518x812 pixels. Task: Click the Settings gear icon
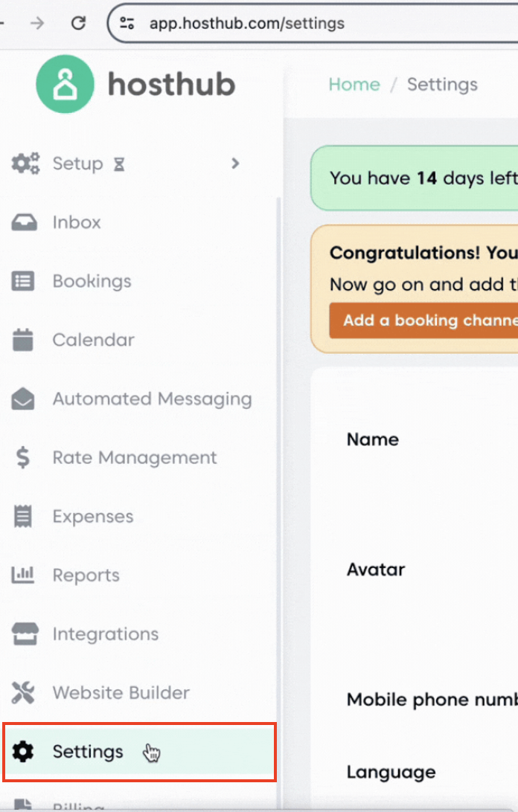pos(24,752)
